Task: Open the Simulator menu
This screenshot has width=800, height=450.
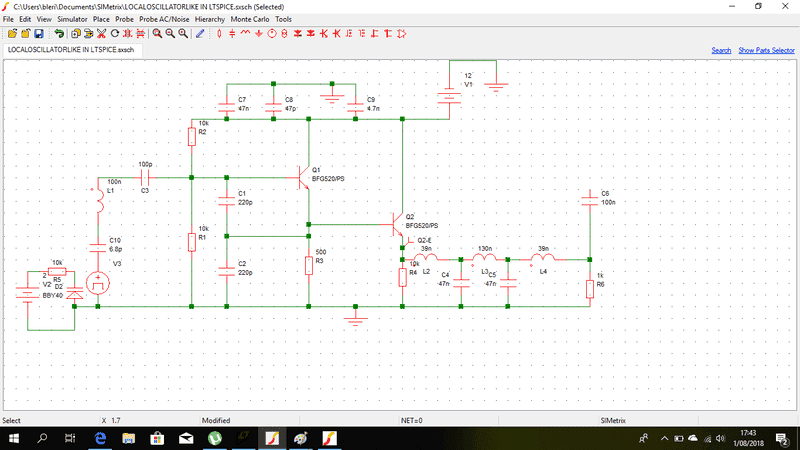Action: [x=71, y=19]
